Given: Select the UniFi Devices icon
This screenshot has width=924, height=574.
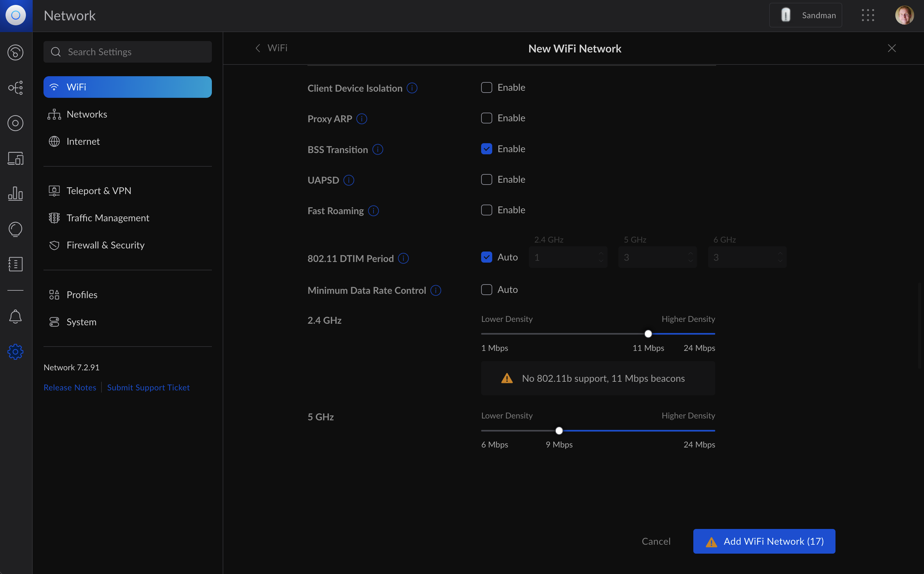Looking at the screenshot, I should click(16, 123).
